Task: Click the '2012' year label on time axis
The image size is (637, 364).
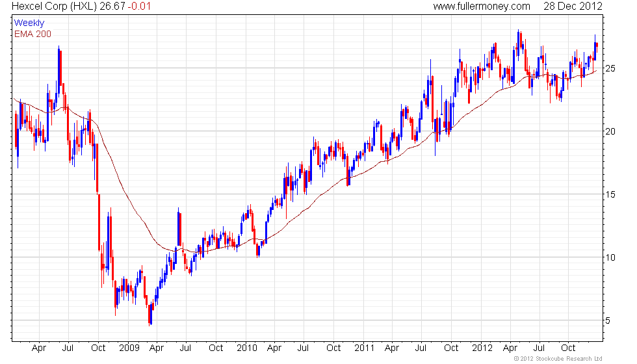Action: (x=482, y=348)
